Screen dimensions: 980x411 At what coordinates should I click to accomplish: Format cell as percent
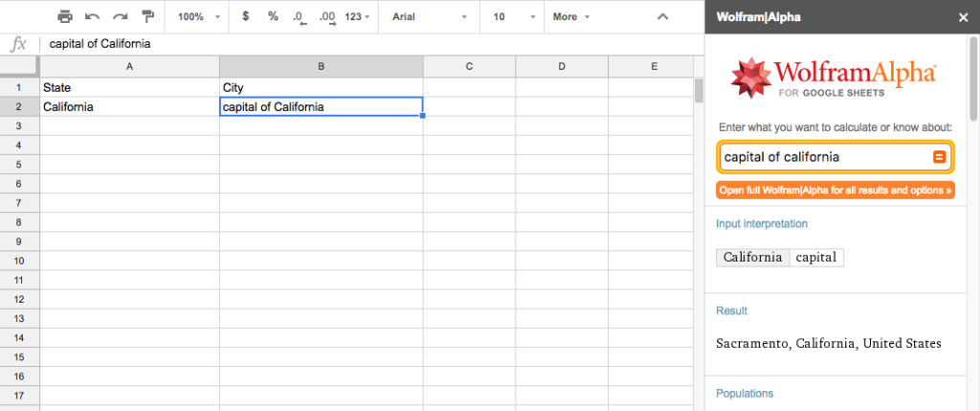273,16
